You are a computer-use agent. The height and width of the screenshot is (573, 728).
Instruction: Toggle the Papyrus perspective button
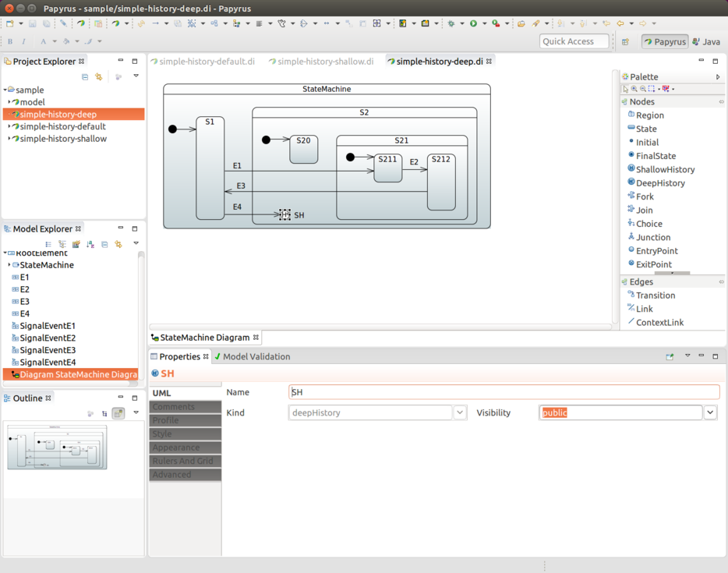(665, 42)
